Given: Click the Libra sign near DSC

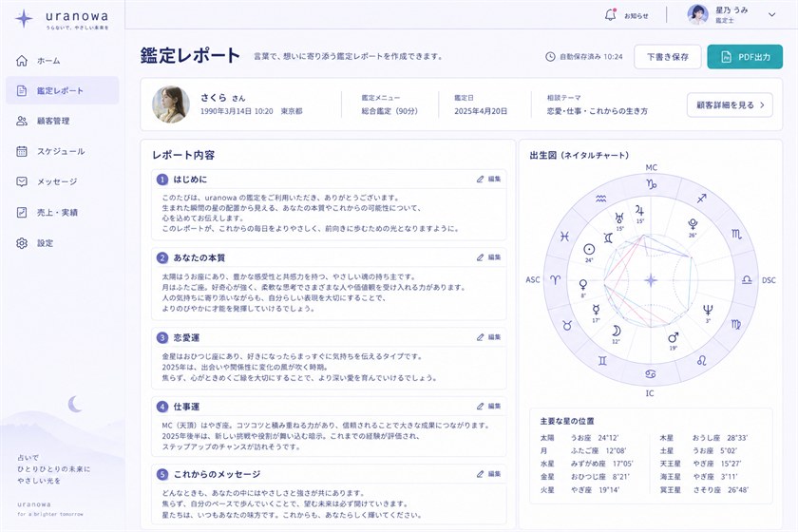Looking at the screenshot, I should (747, 279).
